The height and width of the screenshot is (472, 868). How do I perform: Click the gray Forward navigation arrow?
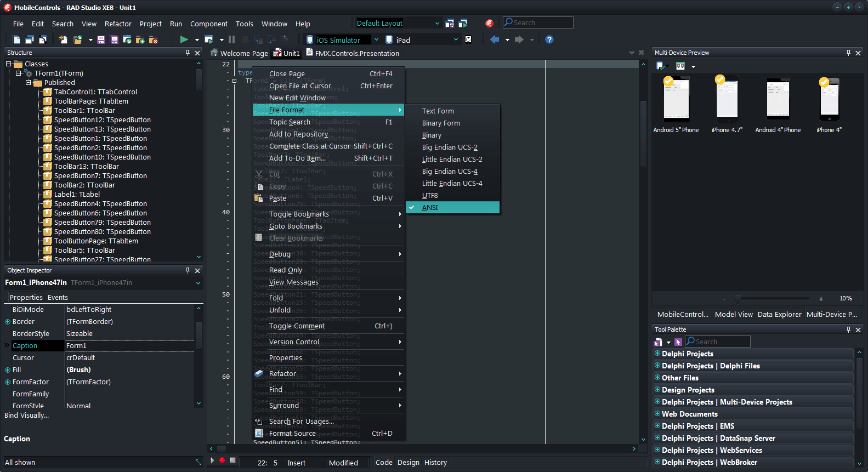tap(519, 39)
